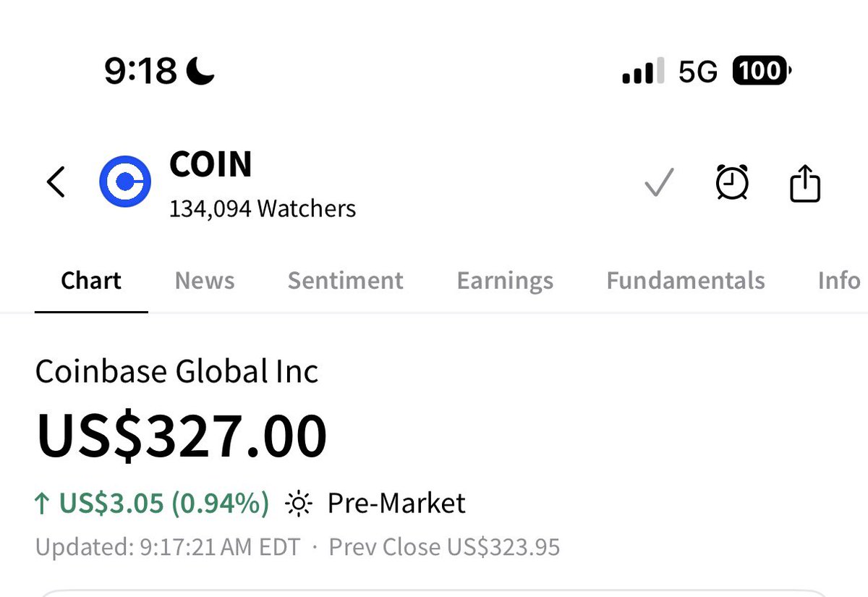Open the Info tab

839,281
